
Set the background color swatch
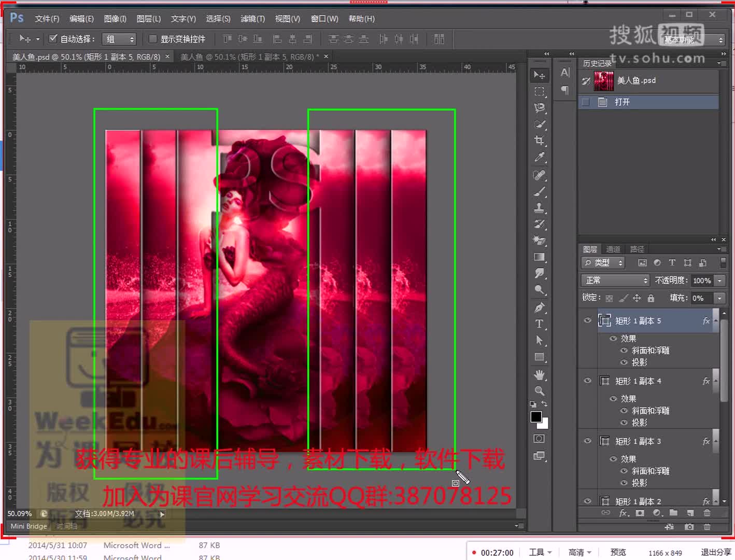544,424
